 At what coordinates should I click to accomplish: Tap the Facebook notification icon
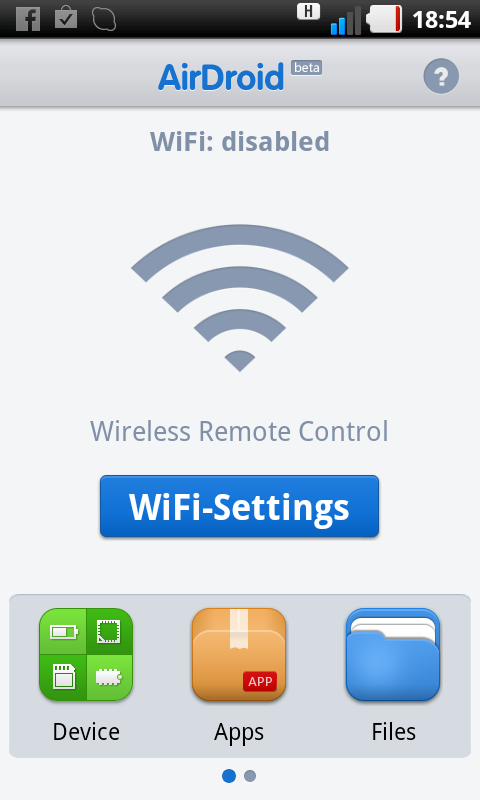(28, 19)
